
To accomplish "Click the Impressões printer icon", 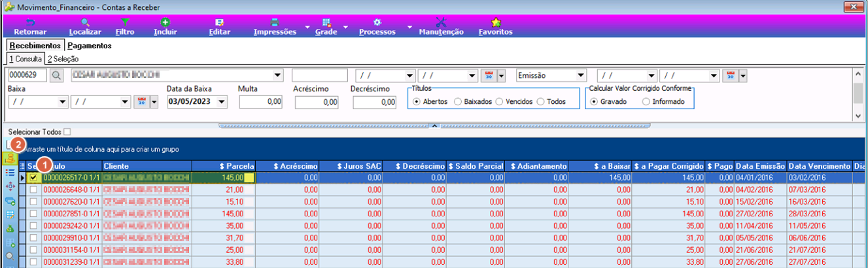I will [x=275, y=22].
